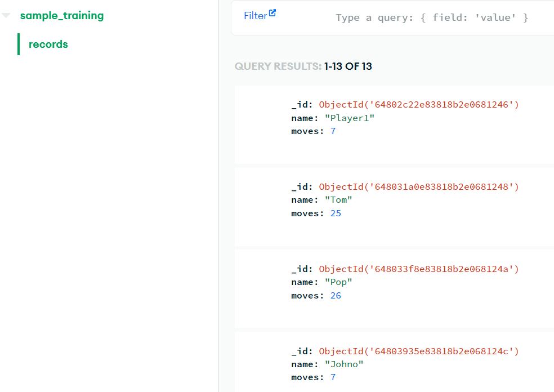Click moves value 7 in Player1's document
Screen dimensions: 554x392
(333, 131)
